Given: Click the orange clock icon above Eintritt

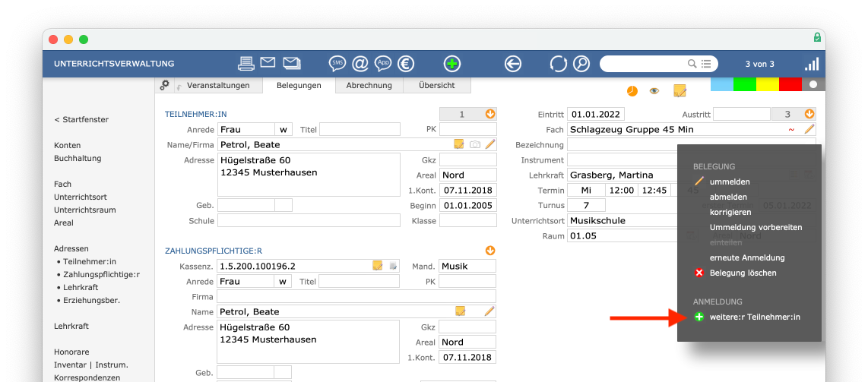Looking at the screenshot, I should coord(632,90).
